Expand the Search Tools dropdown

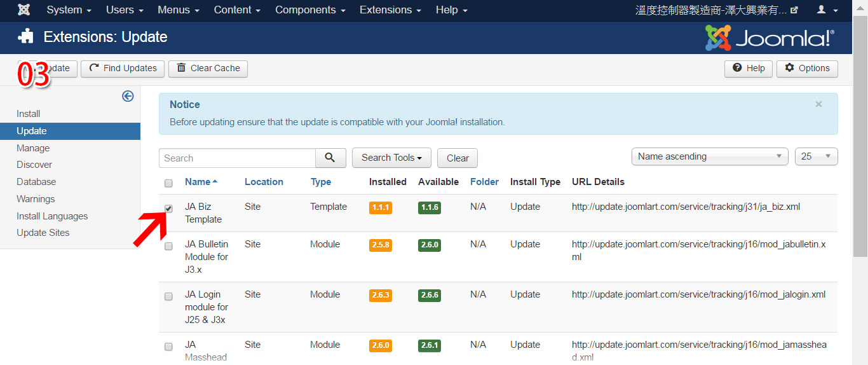coord(391,158)
